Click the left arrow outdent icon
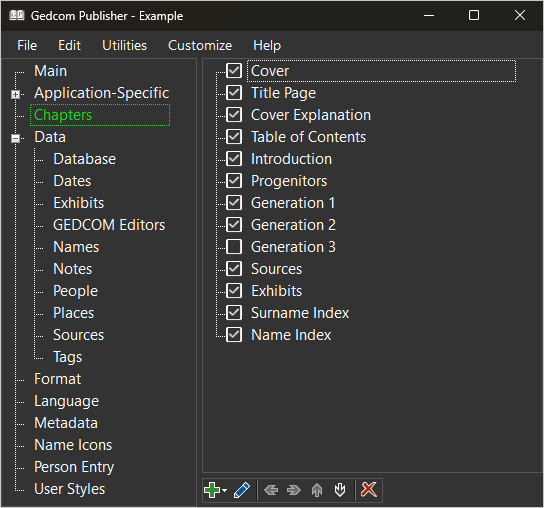The width and height of the screenshot is (544, 508). click(271, 490)
